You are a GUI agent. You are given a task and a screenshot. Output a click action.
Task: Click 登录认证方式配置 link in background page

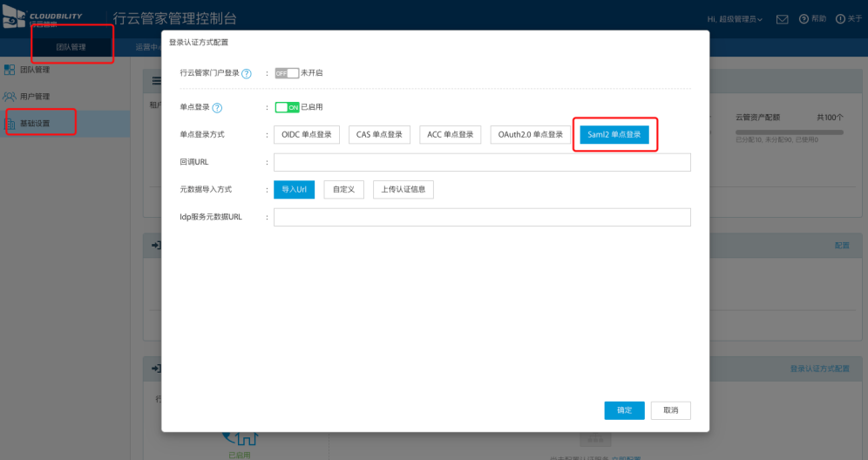pyautogui.click(x=820, y=369)
